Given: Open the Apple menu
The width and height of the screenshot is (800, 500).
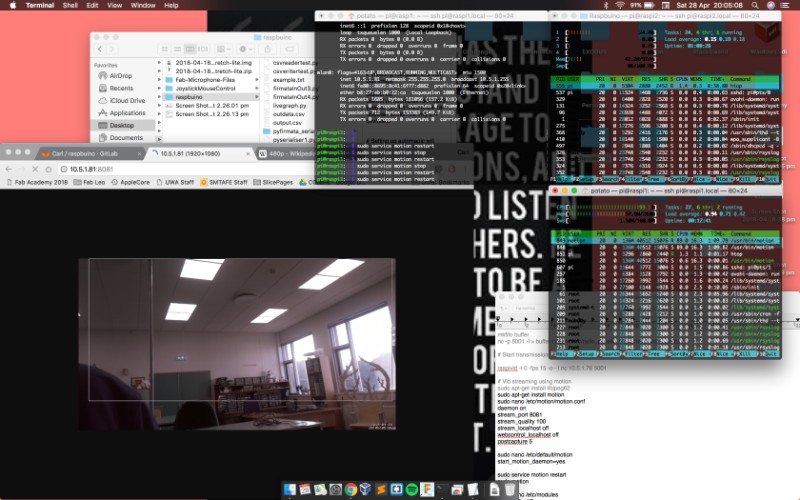Looking at the screenshot, I should tap(13, 5).
